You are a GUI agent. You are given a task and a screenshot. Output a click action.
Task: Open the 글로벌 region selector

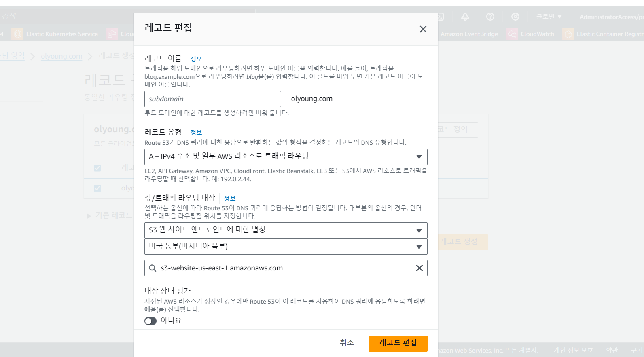click(x=549, y=17)
